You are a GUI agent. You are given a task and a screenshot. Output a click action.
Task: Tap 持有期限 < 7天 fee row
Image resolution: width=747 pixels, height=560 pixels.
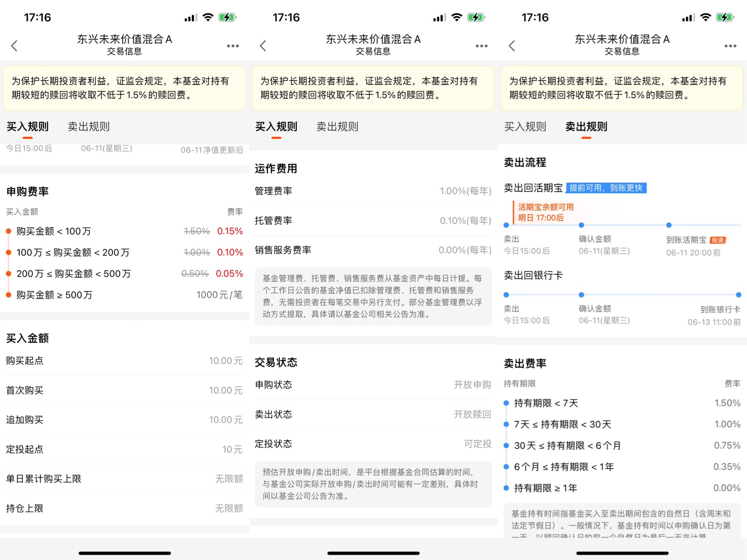[x=622, y=403]
